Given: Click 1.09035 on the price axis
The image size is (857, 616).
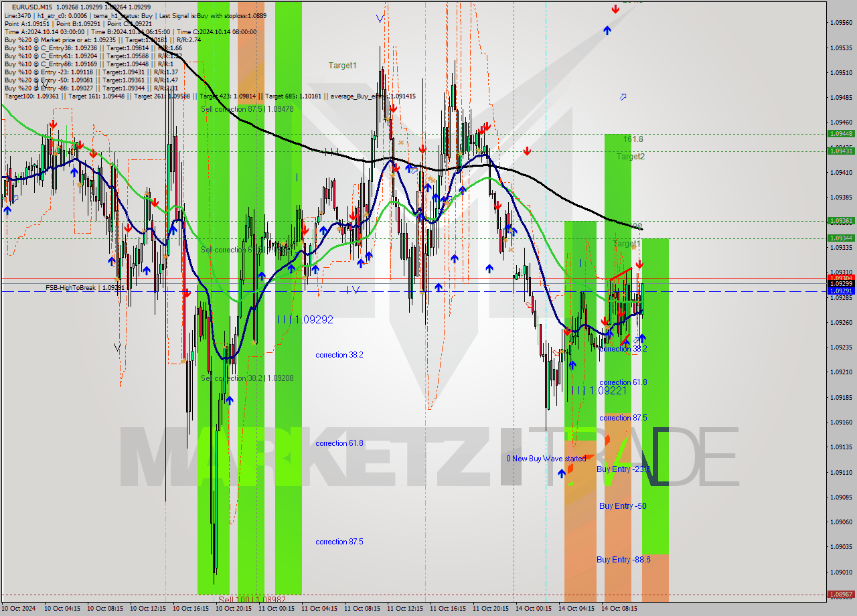Looking at the screenshot, I should click(x=841, y=547).
